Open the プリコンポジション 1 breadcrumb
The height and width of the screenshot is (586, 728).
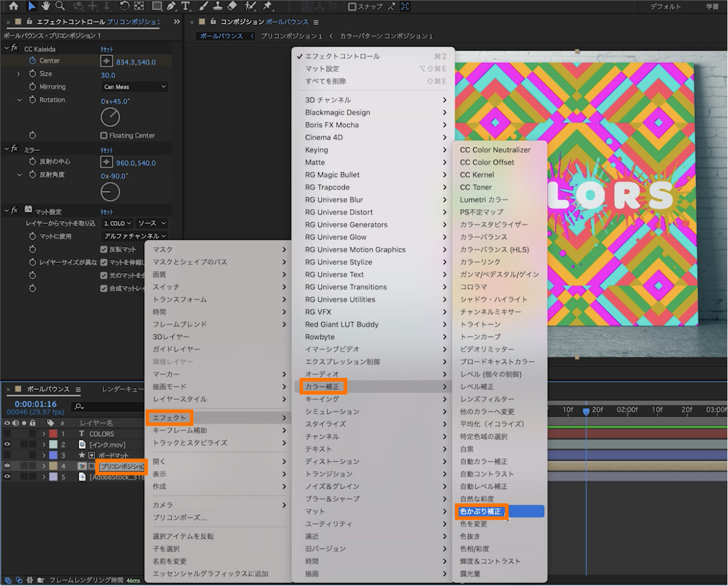291,36
